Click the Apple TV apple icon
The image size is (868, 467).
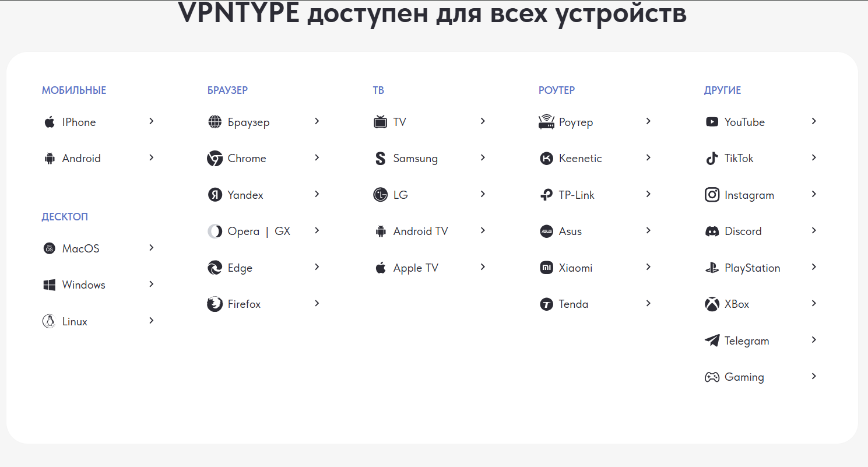(x=381, y=268)
